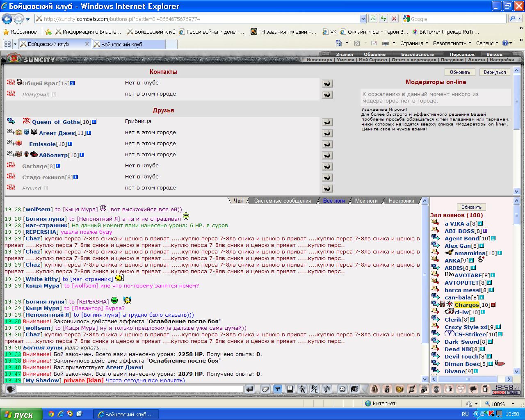Click the EXIT door icon
This screenshot has height=420, width=525.
tap(486, 389)
